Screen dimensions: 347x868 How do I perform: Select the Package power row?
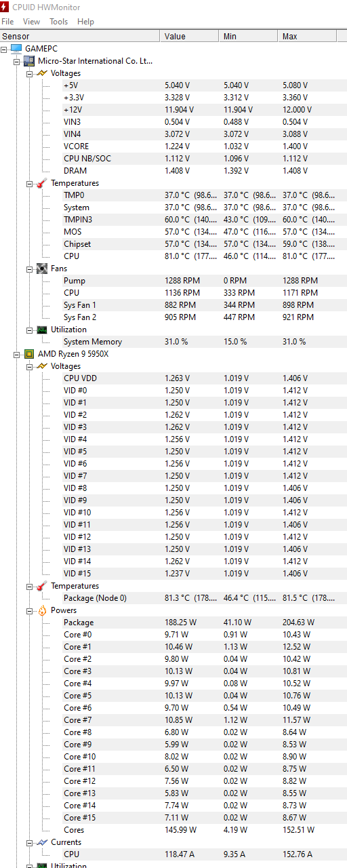pyautogui.click(x=204, y=623)
